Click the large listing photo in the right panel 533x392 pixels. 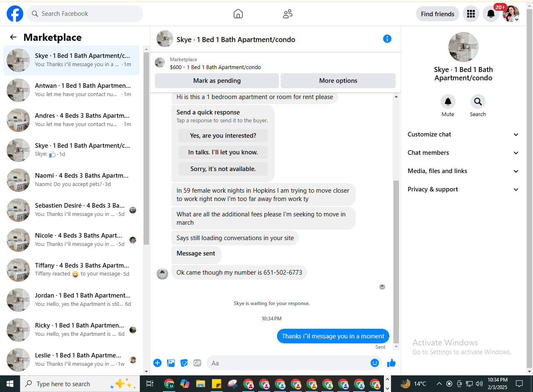click(463, 47)
